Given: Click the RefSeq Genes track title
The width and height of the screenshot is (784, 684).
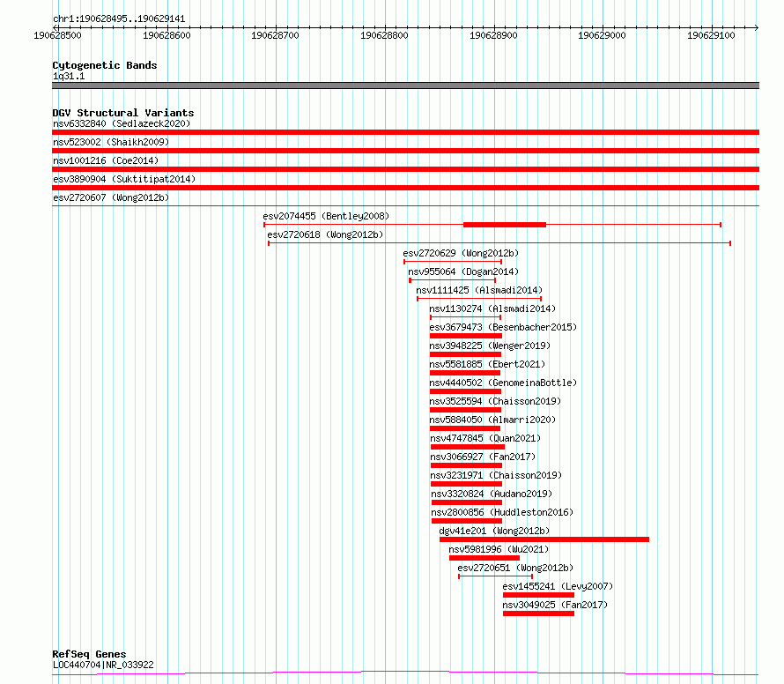Looking at the screenshot, I should point(89,655).
